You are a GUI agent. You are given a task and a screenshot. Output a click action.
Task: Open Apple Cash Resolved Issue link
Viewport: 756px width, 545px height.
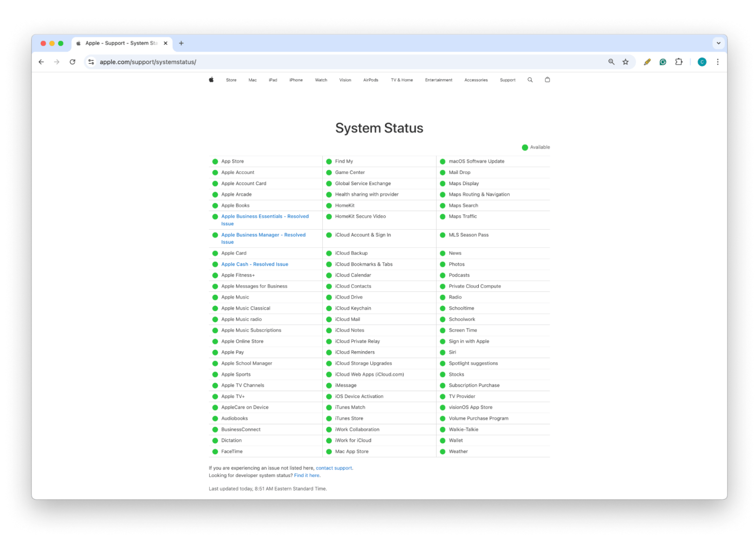[254, 264]
